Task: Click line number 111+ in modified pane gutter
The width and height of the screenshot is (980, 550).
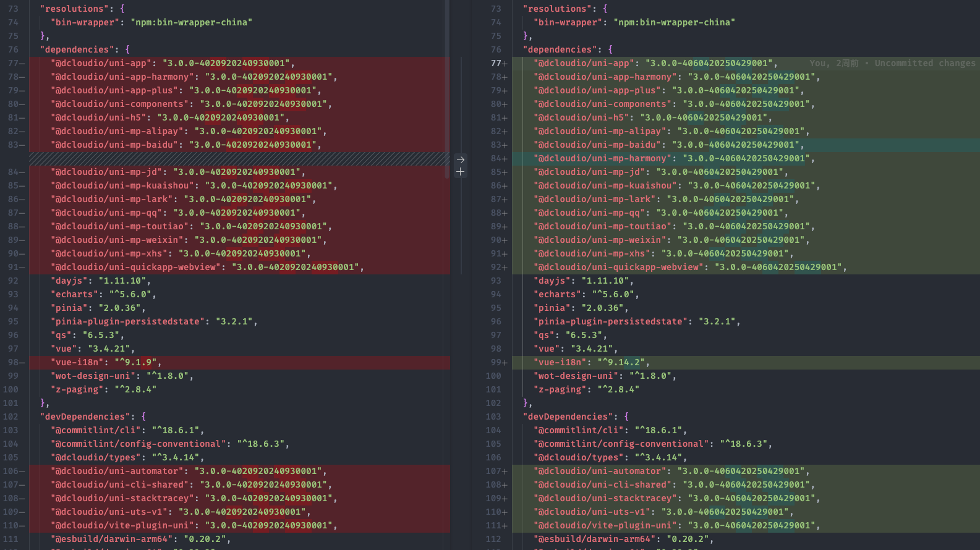Action: (496, 525)
